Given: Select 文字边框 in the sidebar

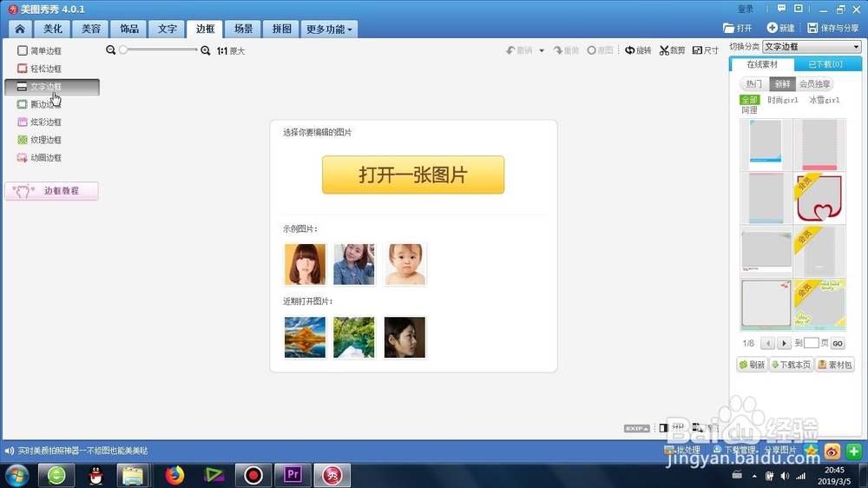Looking at the screenshot, I should (52, 87).
